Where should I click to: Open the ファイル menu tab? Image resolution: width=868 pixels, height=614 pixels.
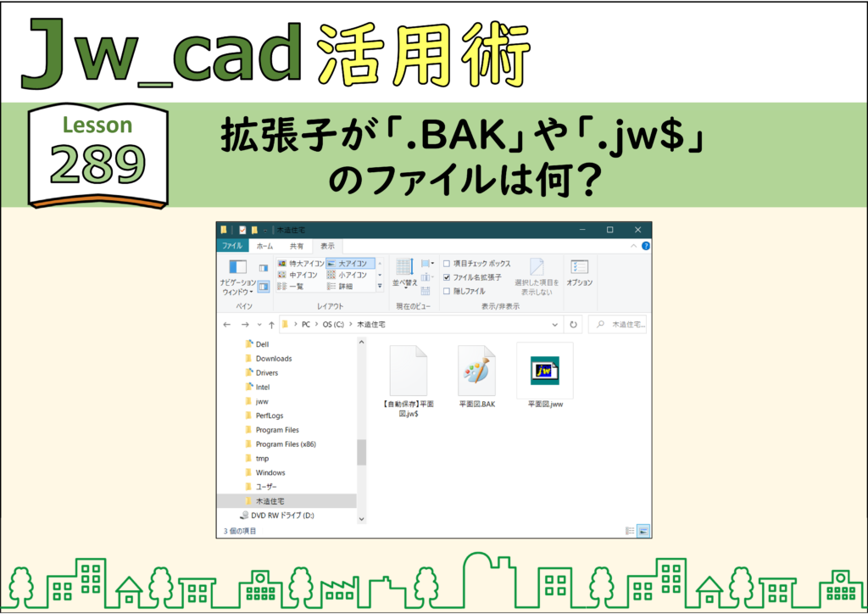pos(232,246)
